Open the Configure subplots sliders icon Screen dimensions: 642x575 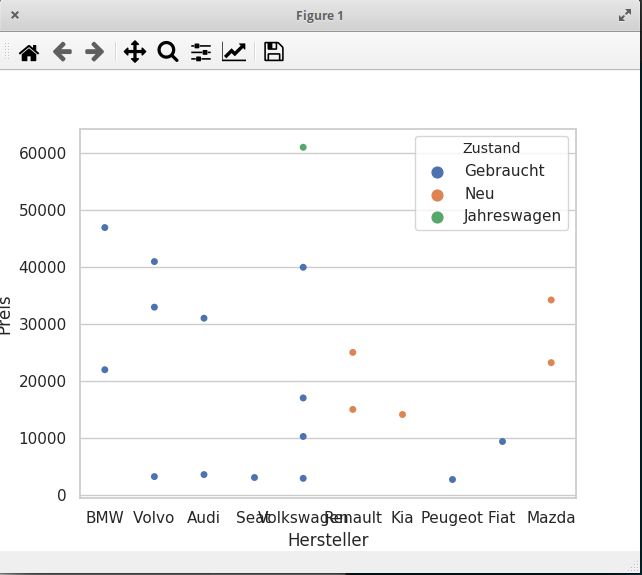tap(201, 52)
